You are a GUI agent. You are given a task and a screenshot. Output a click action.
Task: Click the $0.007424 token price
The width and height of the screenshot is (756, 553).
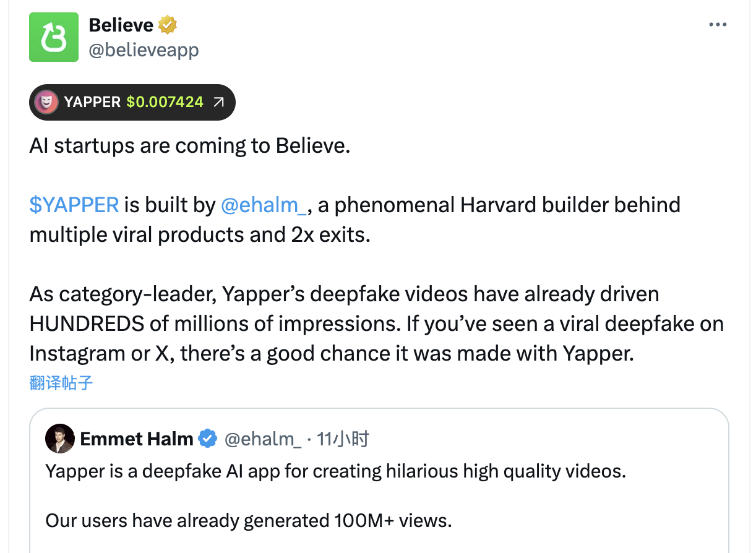165,102
